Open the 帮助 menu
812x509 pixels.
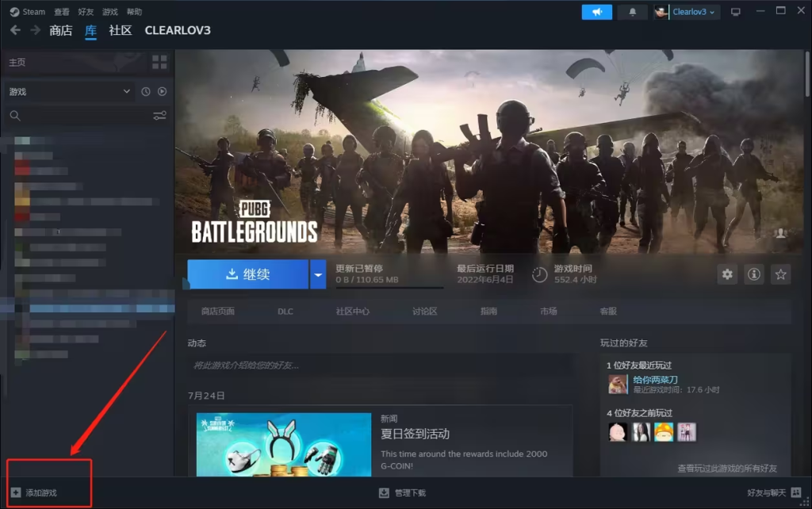pyautogui.click(x=134, y=12)
